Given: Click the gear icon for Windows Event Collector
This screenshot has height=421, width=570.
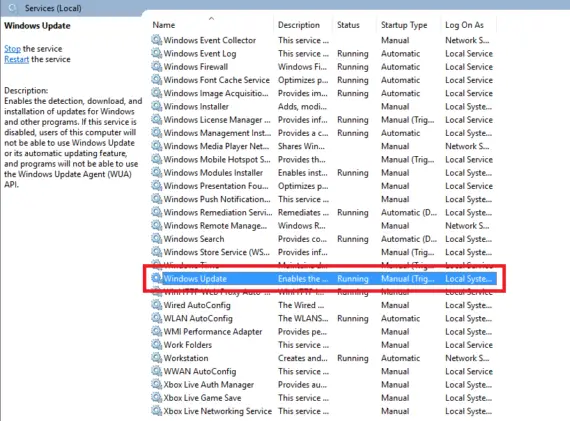Looking at the screenshot, I should click(156, 40).
